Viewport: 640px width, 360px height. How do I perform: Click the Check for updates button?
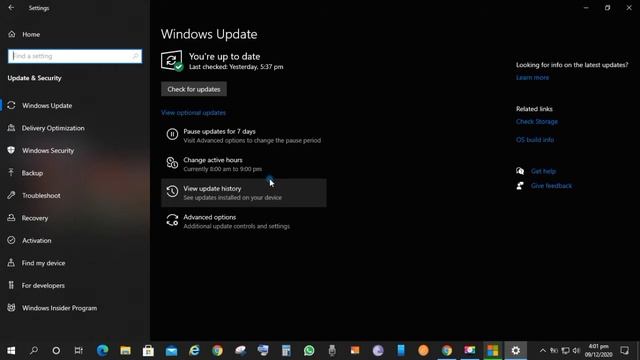(194, 89)
